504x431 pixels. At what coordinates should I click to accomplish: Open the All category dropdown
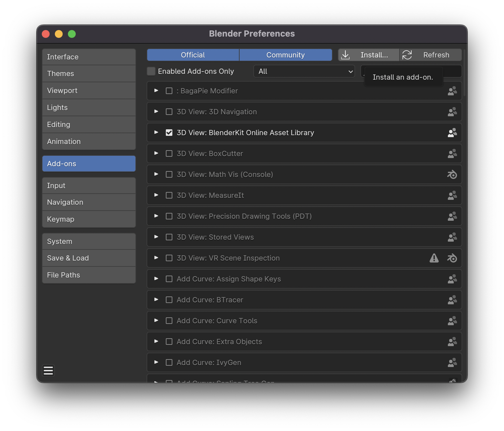pyautogui.click(x=304, y=71)
